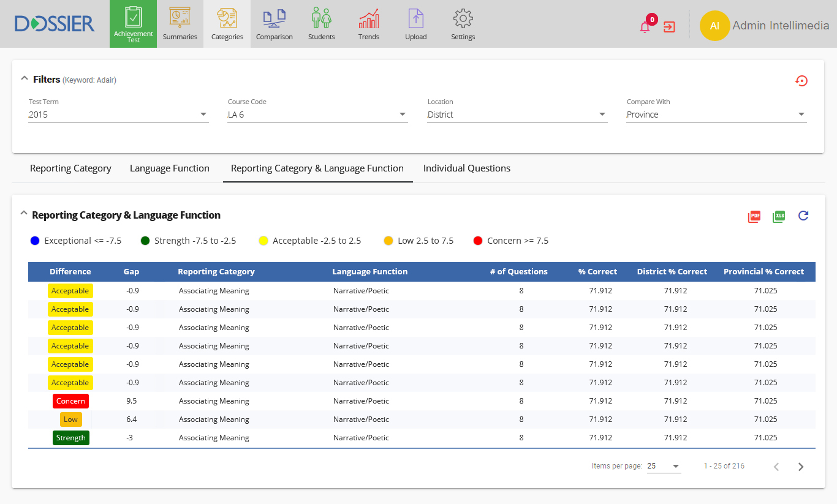
Task: Open the Achievement Test section
Action: tap(133, 24)
